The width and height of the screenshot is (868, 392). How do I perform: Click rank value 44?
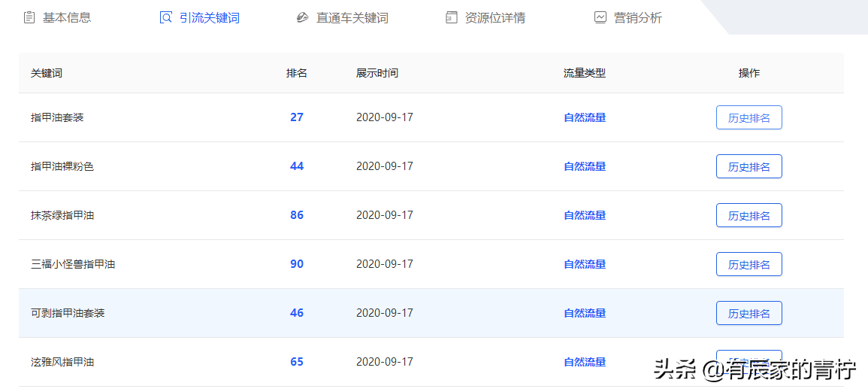click(x=297, y=166)
